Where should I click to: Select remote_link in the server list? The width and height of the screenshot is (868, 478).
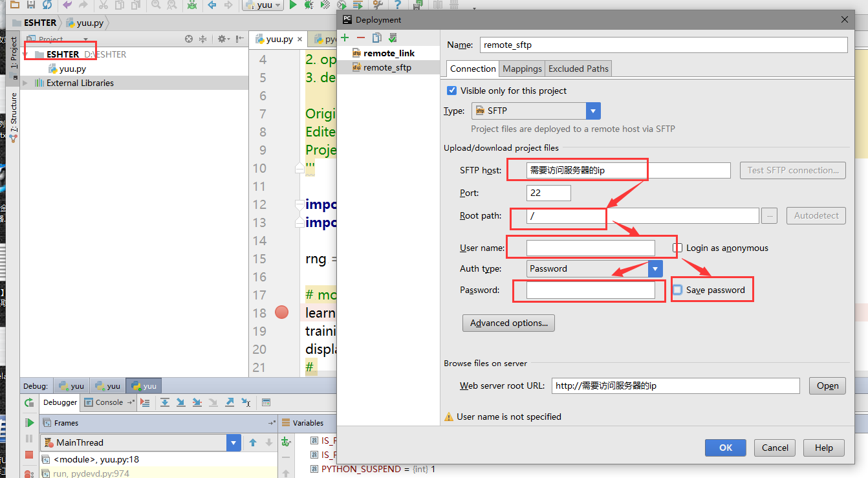(x=389, y=53)
